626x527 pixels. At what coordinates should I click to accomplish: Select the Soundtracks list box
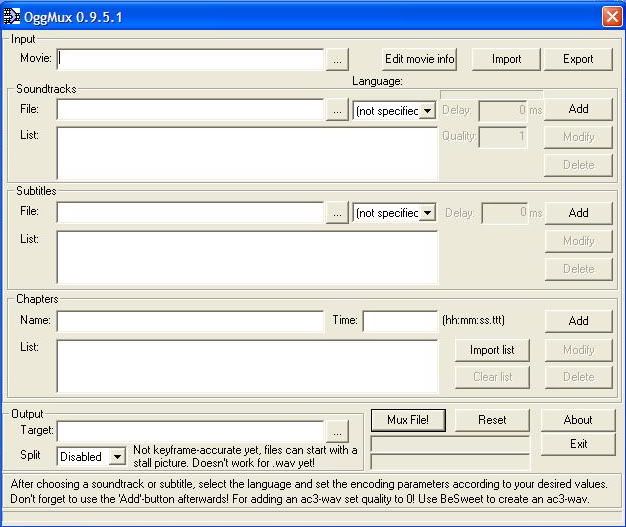tap(248, 153)
